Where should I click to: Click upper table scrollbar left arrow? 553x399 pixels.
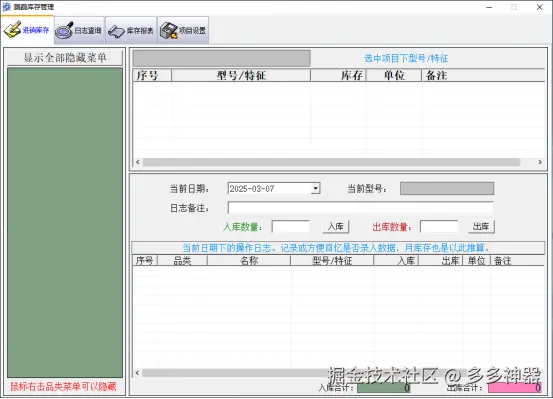click(138, 162)
